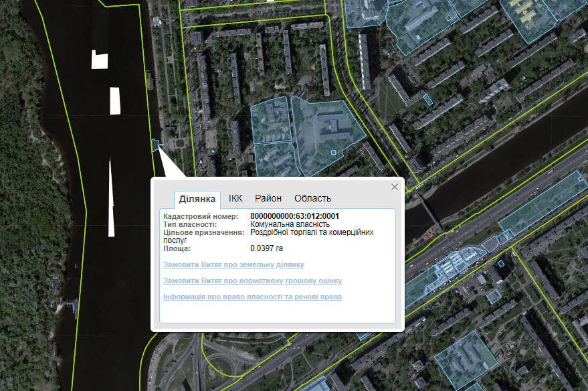Click the pier structure on the river bank
588x391 pixels.
[72, 307]
